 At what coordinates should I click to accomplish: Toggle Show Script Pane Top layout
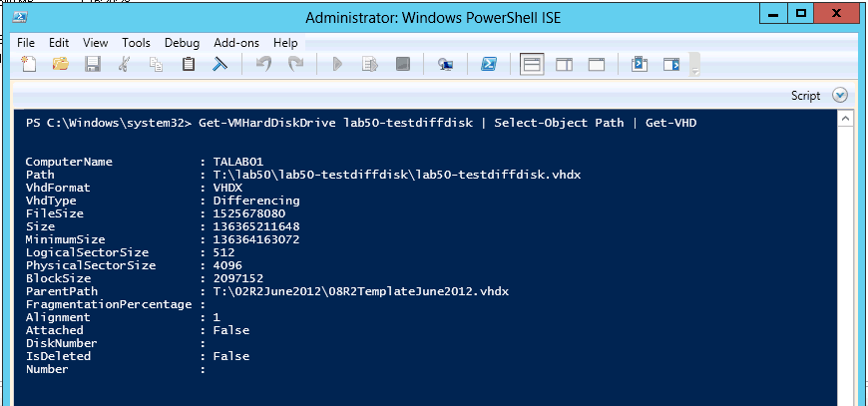pyautogui.click(x=532, y=65)
